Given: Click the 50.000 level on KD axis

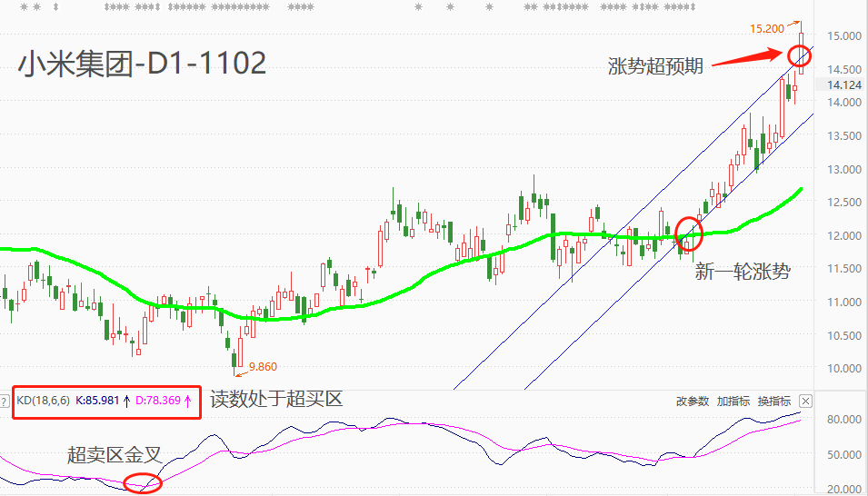Looking at the screenshot, I should pos(844,454).
